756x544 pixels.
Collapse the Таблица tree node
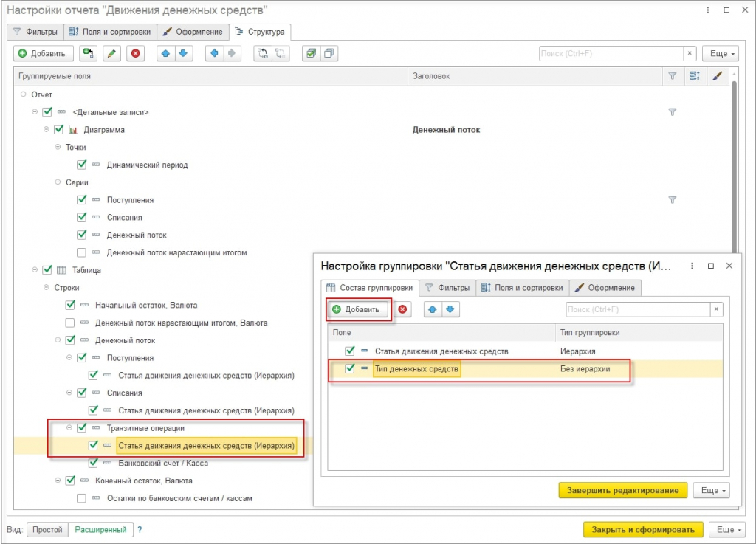tap(35, 270)
